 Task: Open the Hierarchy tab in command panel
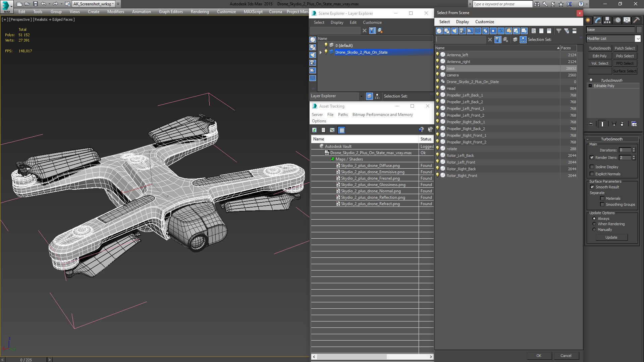(607, 20)
